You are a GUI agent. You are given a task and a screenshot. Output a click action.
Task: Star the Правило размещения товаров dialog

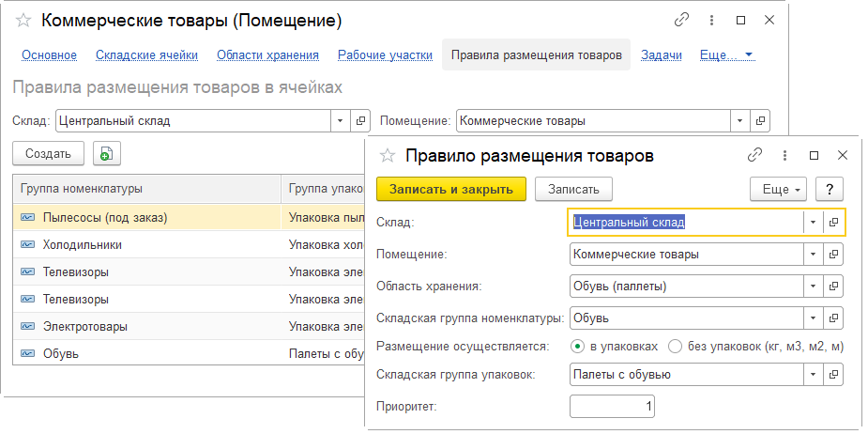387,156
